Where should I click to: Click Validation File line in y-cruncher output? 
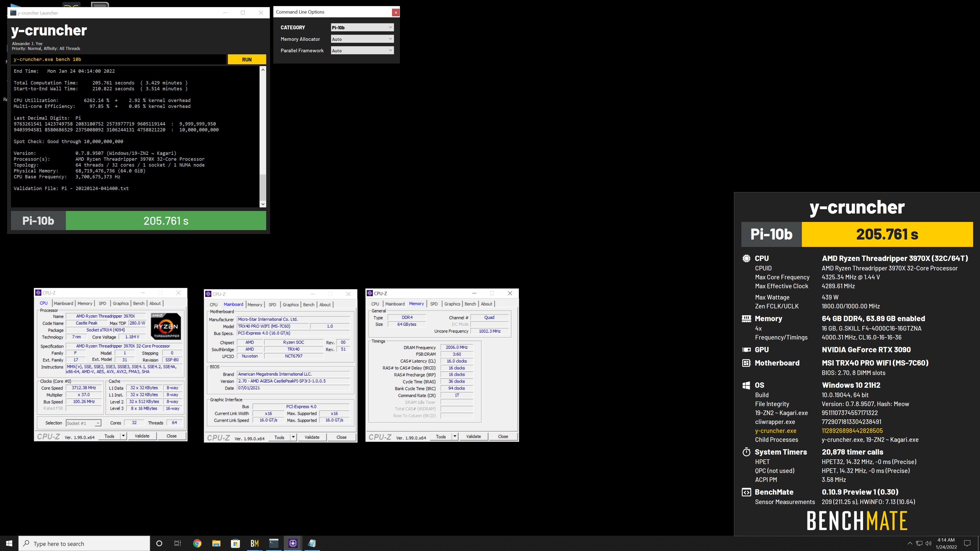click(x=71, y=188)
